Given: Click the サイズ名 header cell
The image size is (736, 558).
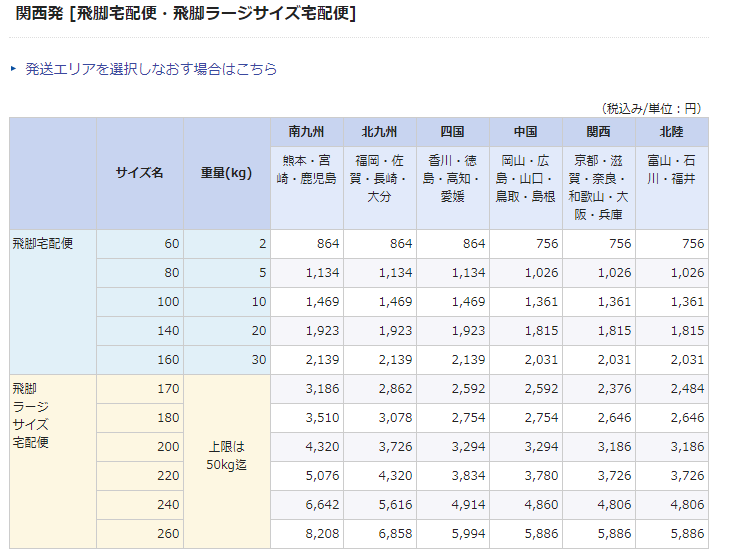Looking at the screenshot, I should tap(140, 173).
